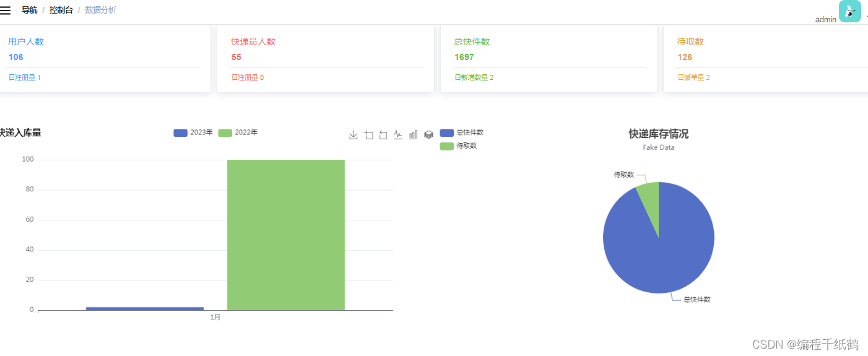Toggle the stacked chart view icon
Viewport: 868px width, 356px height.
428,135
